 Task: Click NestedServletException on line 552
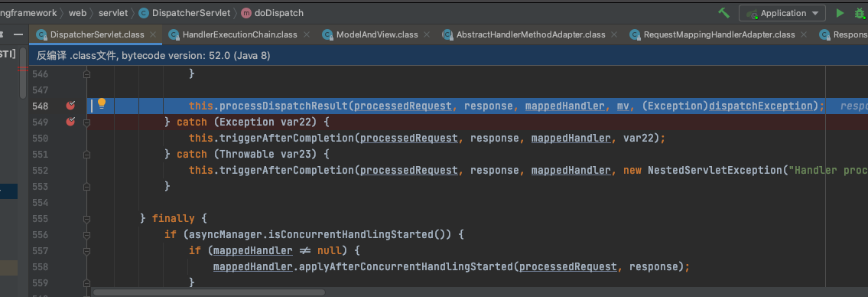pyautogui.click(x=715, y=170)
